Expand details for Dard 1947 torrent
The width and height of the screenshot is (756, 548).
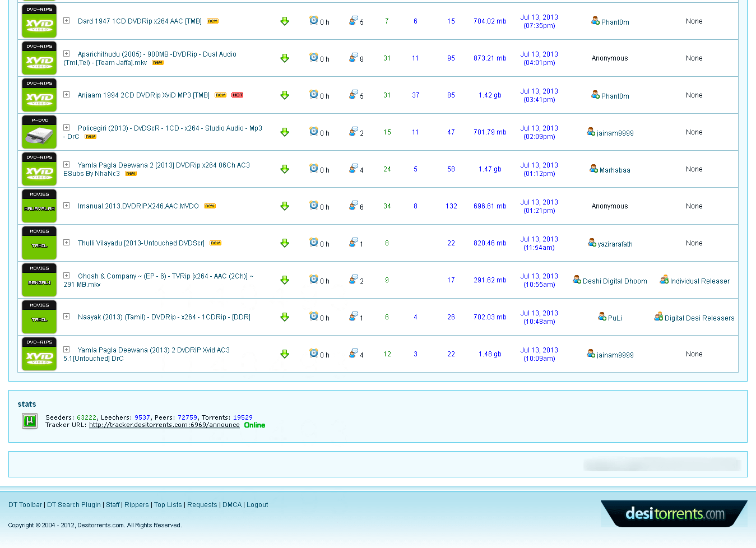66,21
